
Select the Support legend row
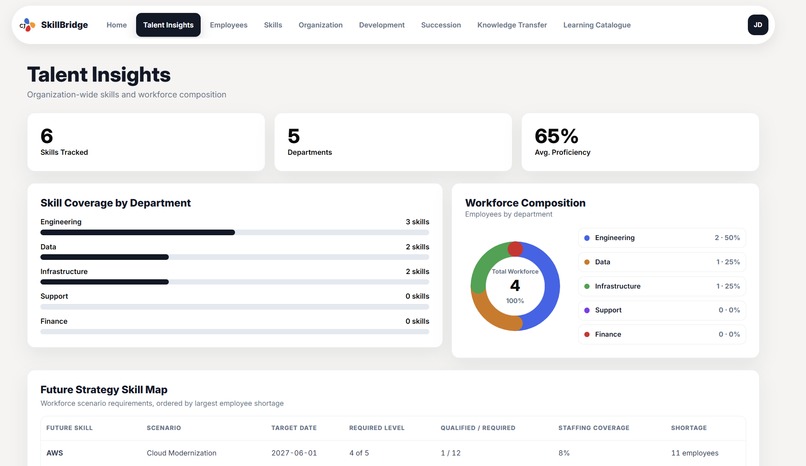[x=662, y=310]
